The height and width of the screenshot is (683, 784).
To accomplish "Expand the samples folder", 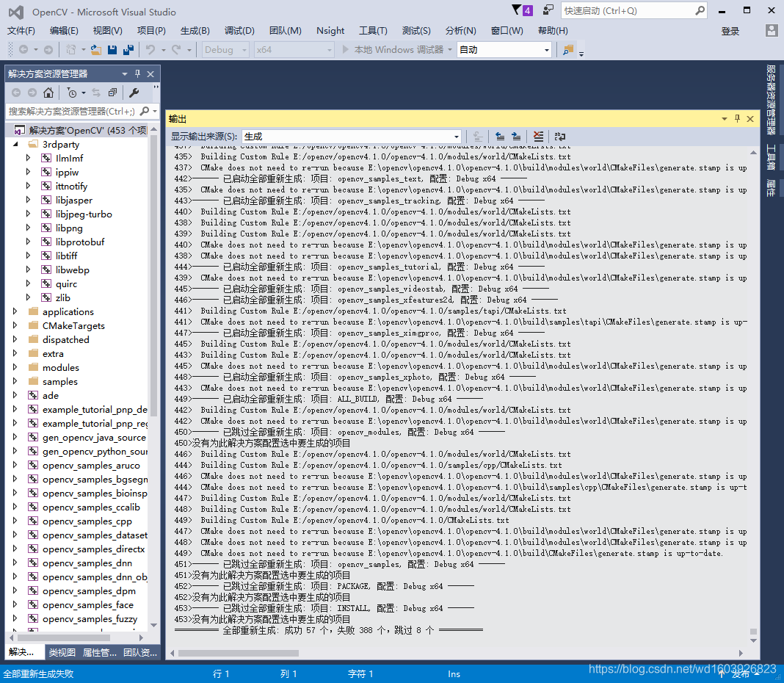I will pos(15,381).
